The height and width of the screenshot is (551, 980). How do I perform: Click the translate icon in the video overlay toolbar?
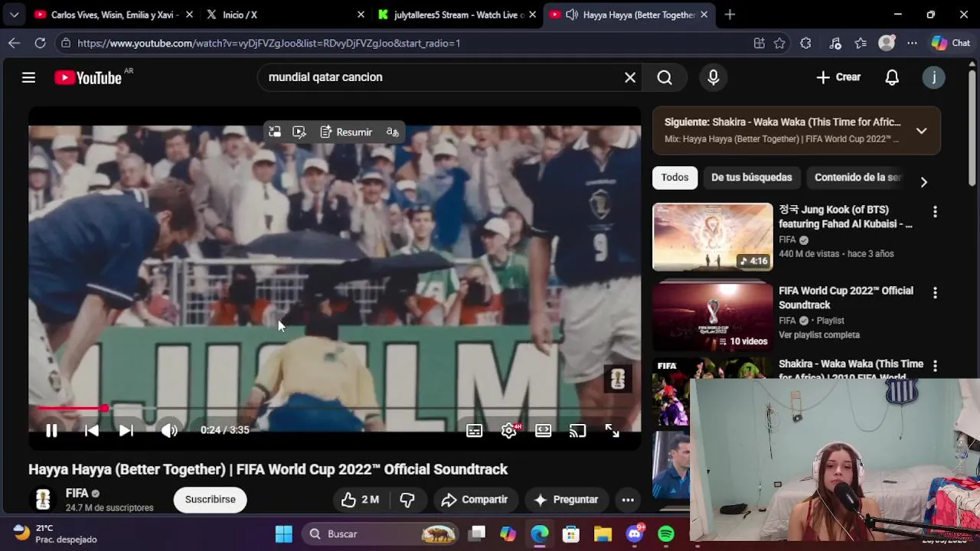[392, 132]
